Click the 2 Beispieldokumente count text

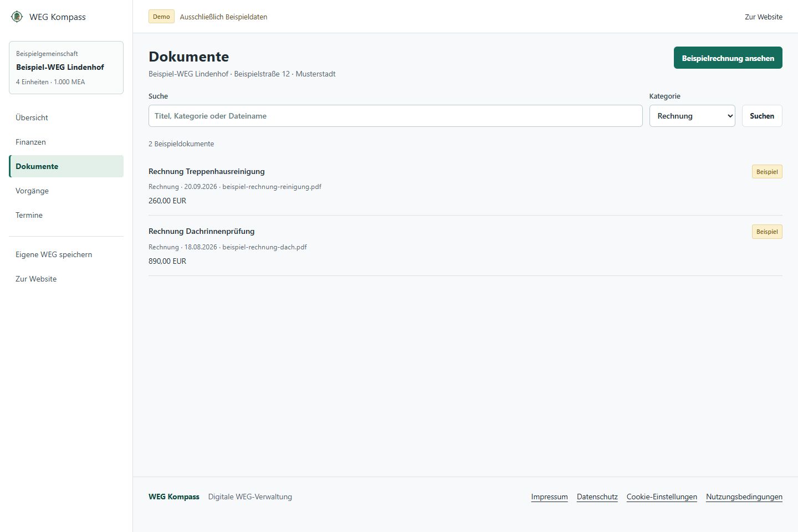[181, 144]
